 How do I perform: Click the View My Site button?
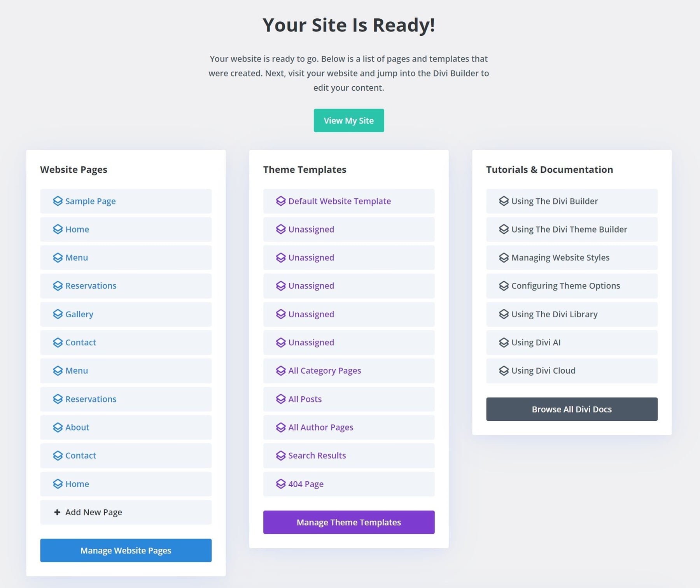[x=349, y=121]
